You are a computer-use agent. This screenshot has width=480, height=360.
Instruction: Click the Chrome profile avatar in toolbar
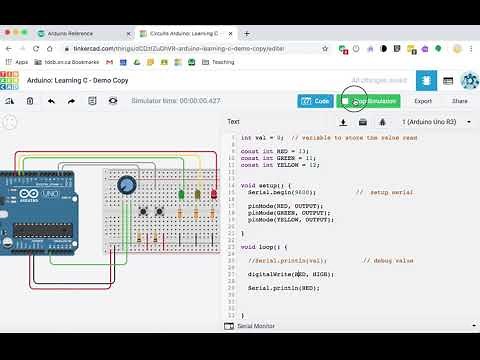[457, 49]
